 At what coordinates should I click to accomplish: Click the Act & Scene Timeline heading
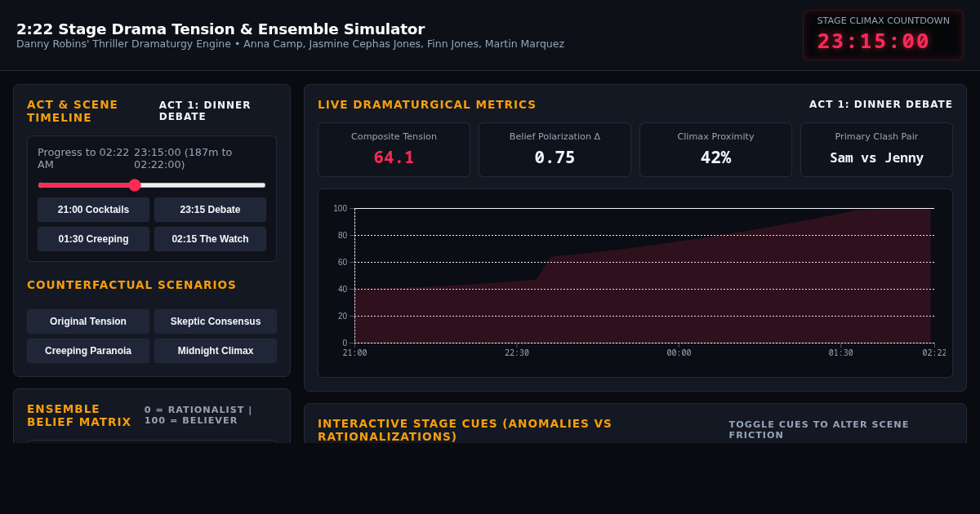[73, 111]
